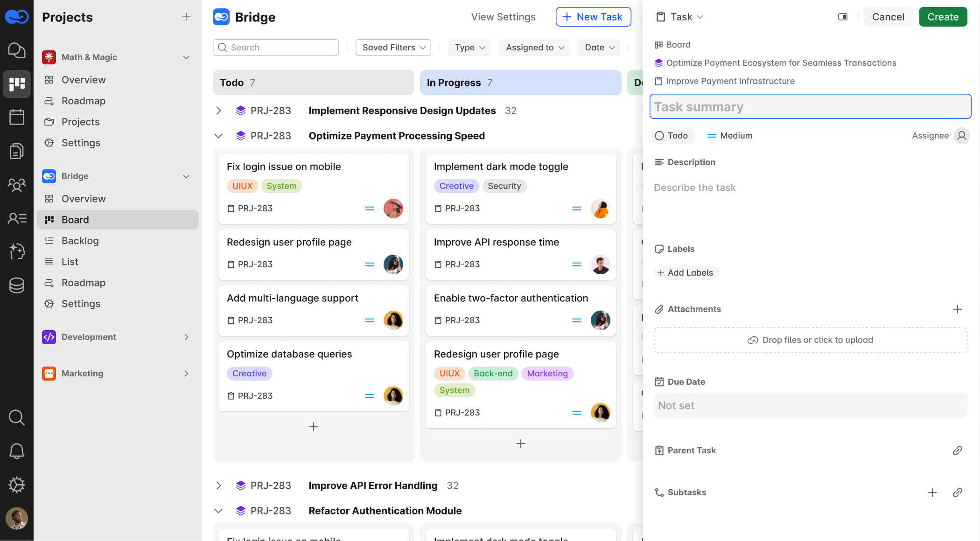Toggle the side panel layout icon
The image size is (980, 541).
point(842,17)
